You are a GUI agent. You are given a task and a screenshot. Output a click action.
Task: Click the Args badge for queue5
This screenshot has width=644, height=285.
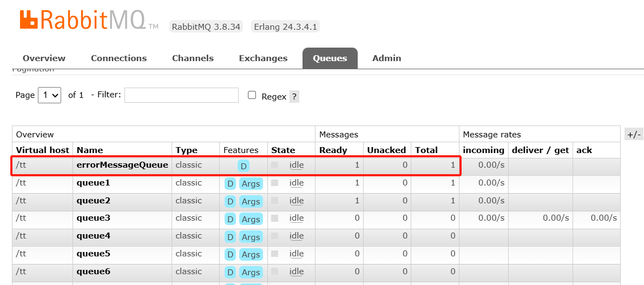[251, 255]
